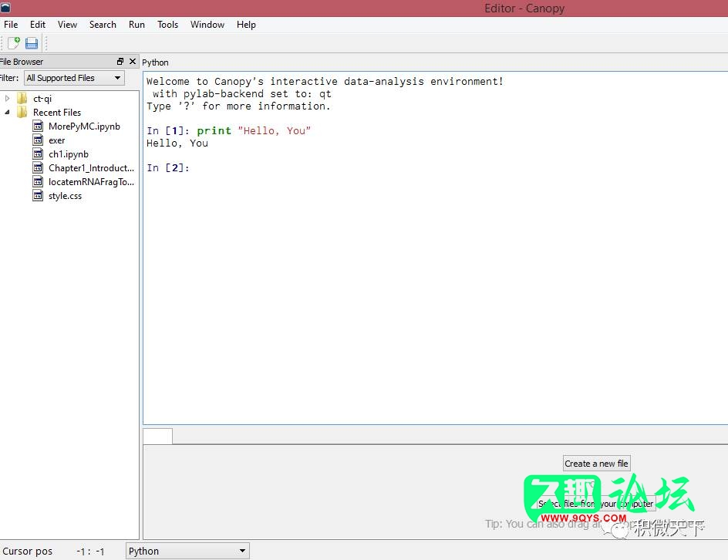The image size is (728, 560).
Task: Select MorePyMC.ipynb in Recent Files
Action: pyautogui.click(x=84, y=127)
